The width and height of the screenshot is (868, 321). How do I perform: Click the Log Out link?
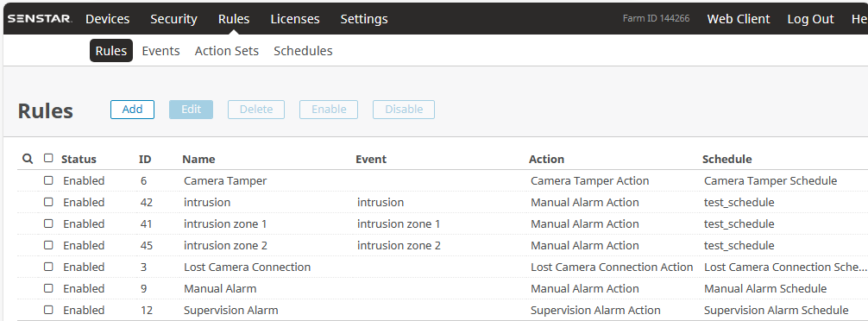tap(810, 19)
